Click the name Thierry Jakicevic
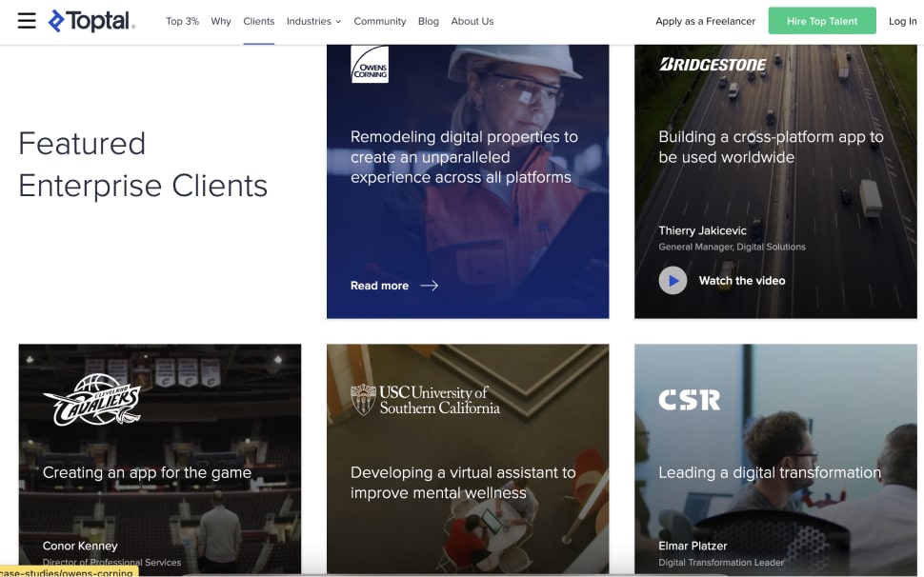This screenshot has height=577, width=924. pyautogui.click(x=702, y=230)
